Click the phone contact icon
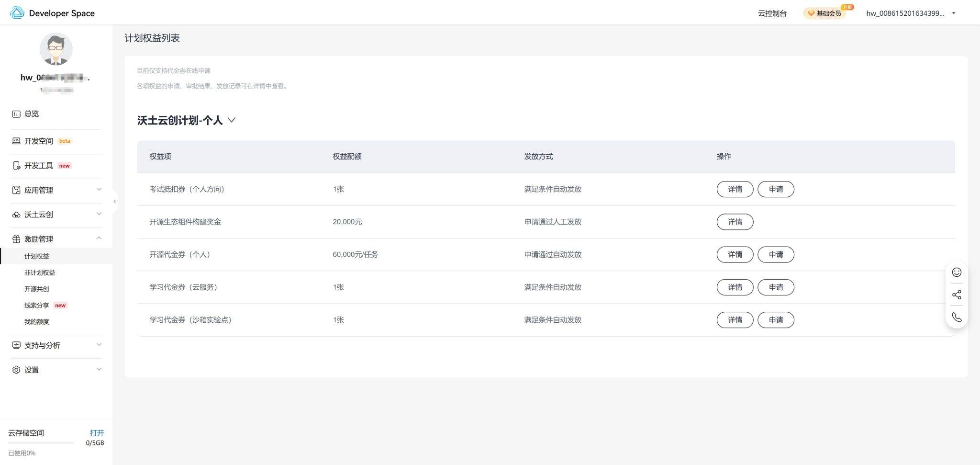This screenshot has width=980, height=465. [x=957, y=318]
